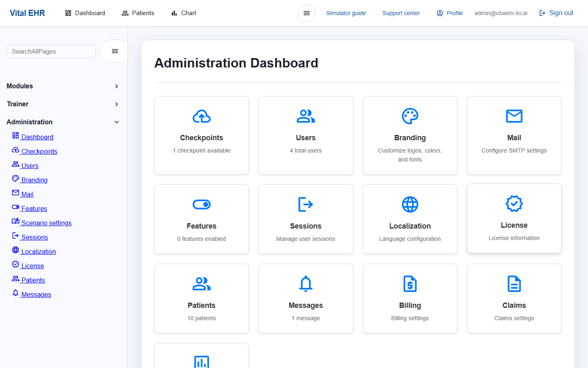
Task: Click the Claims document icon
Action: (x=514, y=283)
